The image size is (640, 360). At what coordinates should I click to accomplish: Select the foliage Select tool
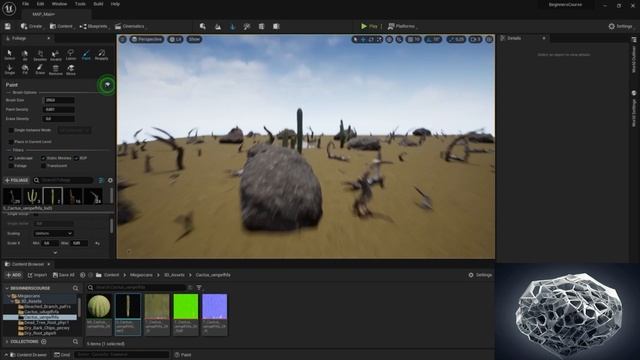(x=9, y=55)
